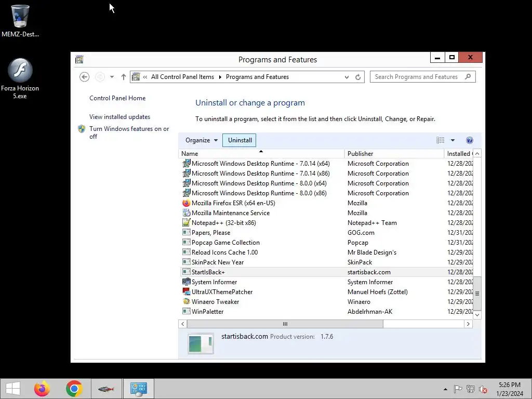Screen dimensions: 532x399
Task: Open the help question mark icon
Action: pyautogui.click(x=470, y=140)
